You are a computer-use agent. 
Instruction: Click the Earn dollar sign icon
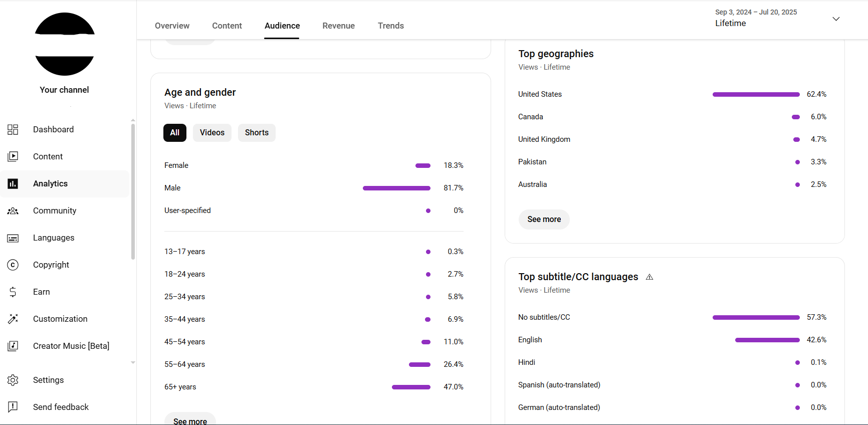click(13, 292)
